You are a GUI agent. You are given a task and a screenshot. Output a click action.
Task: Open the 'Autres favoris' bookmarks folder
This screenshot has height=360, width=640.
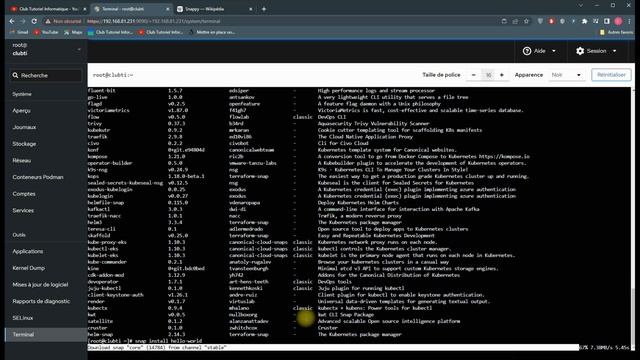click(x=616, y=32)
